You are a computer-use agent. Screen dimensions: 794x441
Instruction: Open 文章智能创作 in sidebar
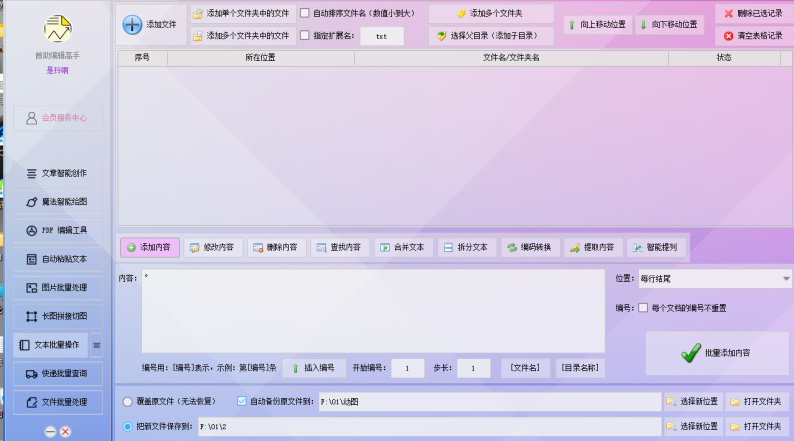[x=58, y=173]
